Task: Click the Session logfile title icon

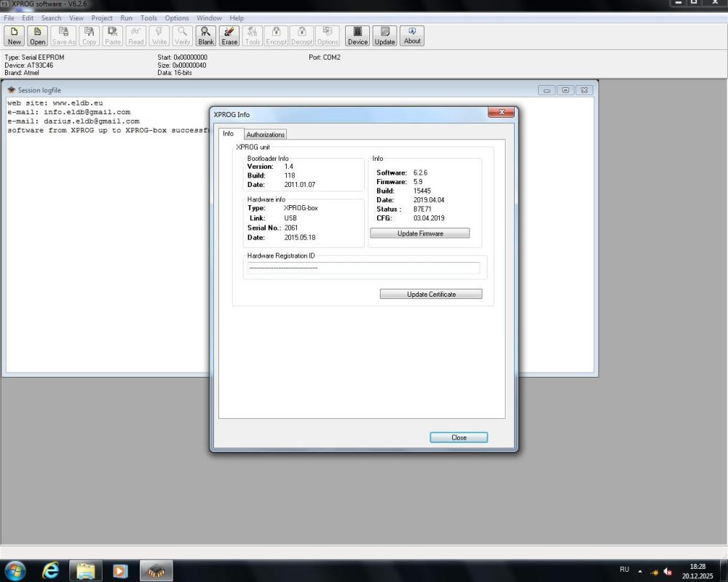Action: 11,90
